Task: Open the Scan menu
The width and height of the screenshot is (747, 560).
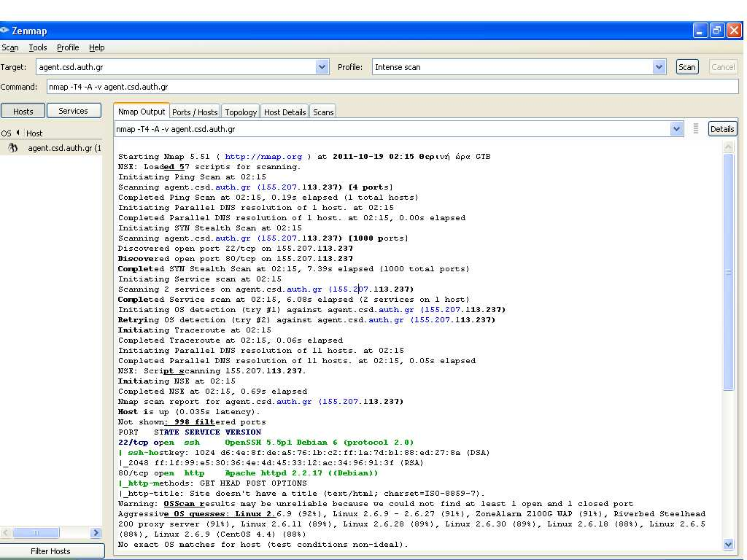Action: pyautogui.click(x=10, y=47)
